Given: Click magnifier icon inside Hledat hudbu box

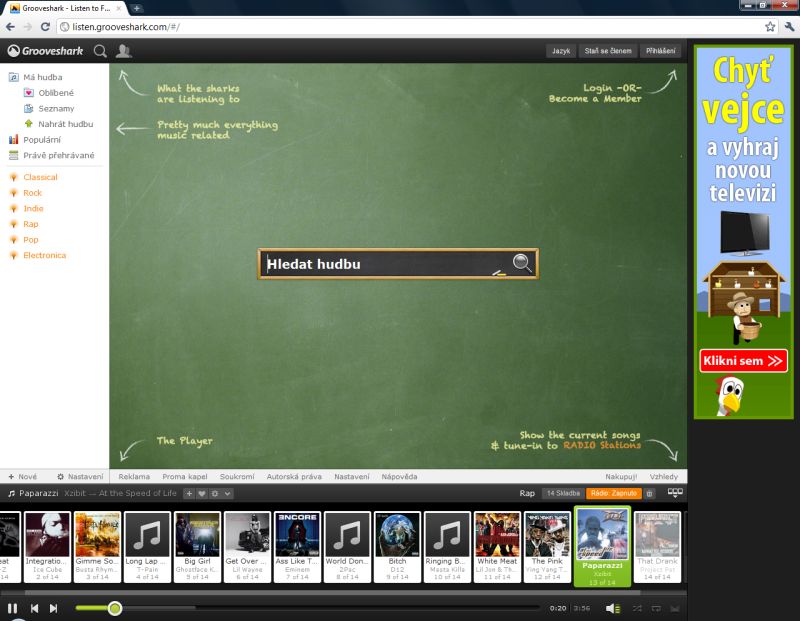Looking at the screenshot, I should coord(522,263).
